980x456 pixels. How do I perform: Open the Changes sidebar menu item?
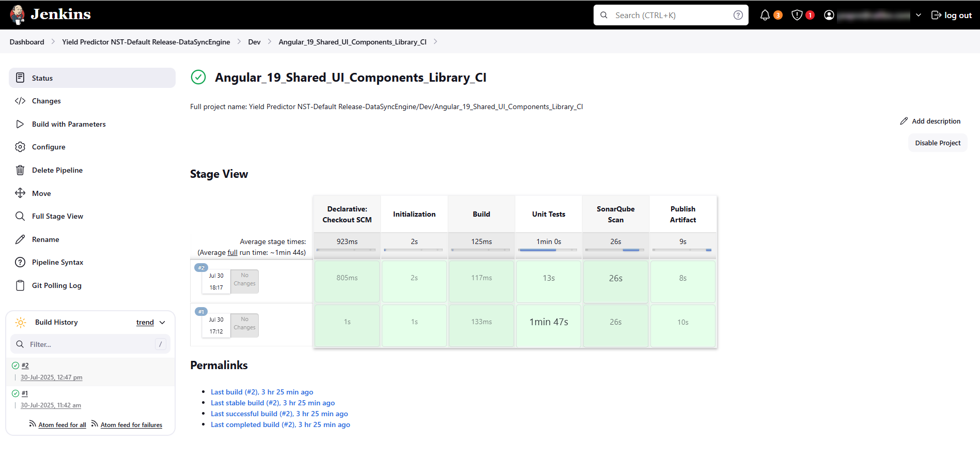point(92,101)
